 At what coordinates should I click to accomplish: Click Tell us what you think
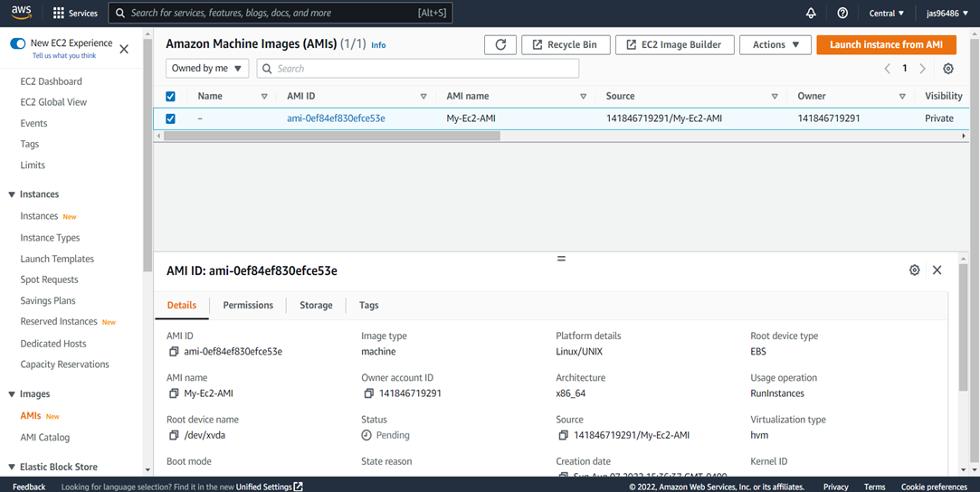(64, 55)
